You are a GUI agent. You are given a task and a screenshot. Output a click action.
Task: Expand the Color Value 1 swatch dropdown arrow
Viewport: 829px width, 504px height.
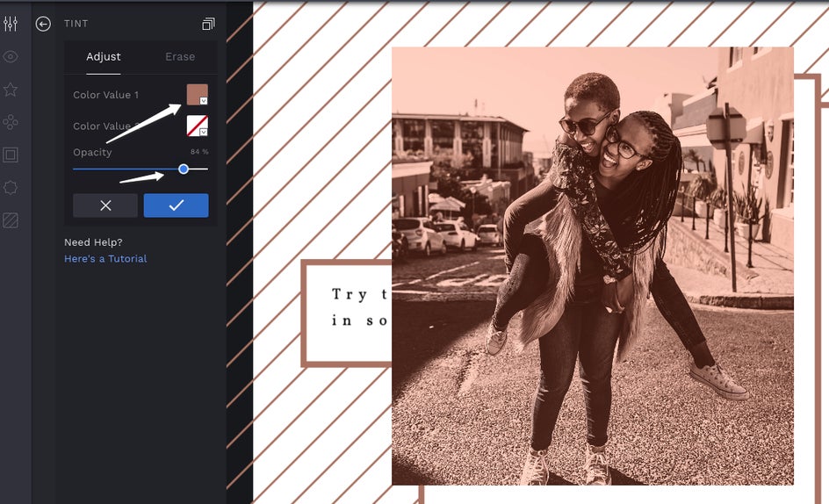pyautogui.click(x=204, y=100)
